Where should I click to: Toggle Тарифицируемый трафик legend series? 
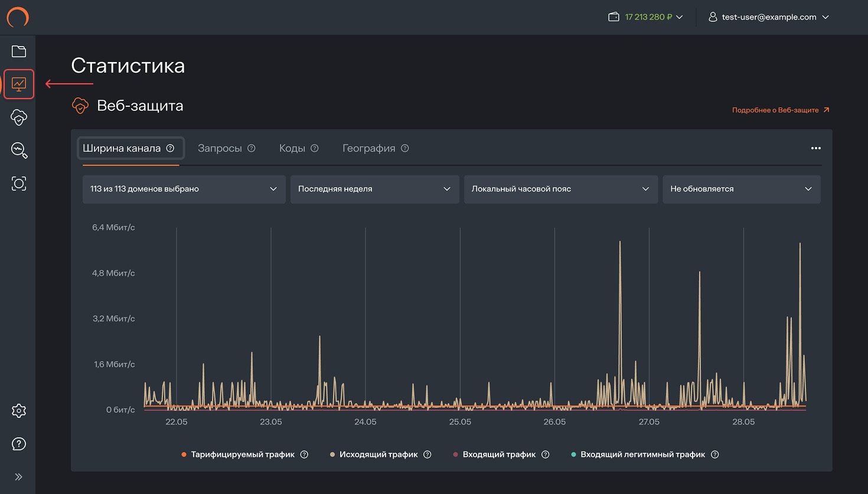(242, 454)
